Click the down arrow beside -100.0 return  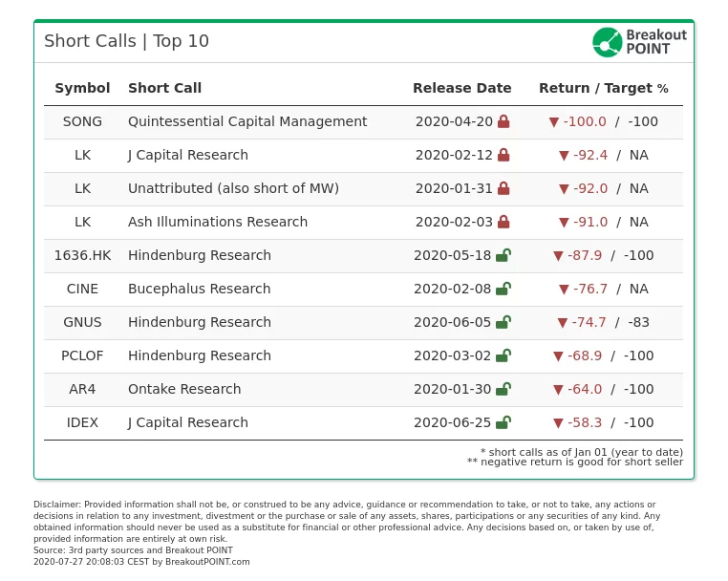click(554, 122)
